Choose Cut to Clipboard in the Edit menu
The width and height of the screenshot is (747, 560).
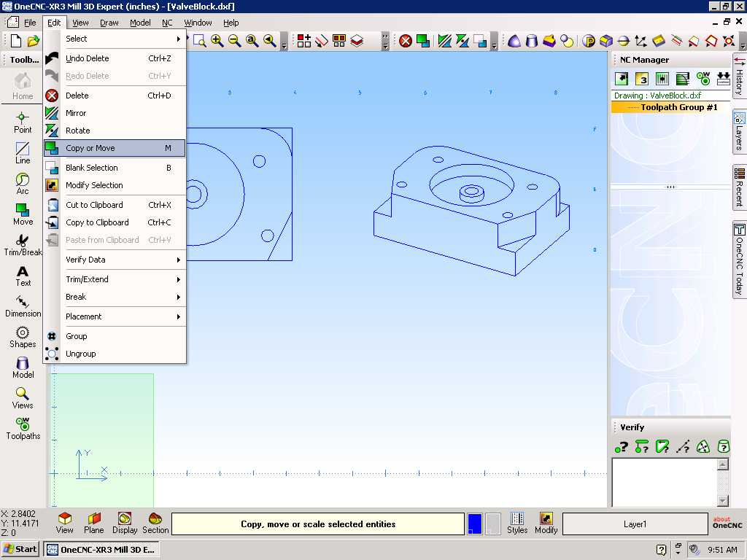pyautogui.click(x=115, y=205)
